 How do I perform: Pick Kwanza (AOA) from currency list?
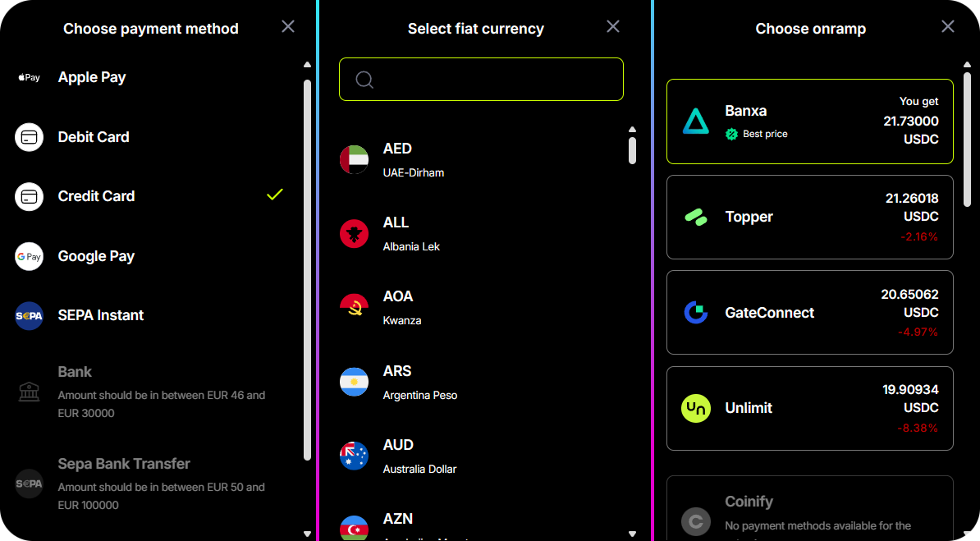pyautogui.click(x=402, y=307)
